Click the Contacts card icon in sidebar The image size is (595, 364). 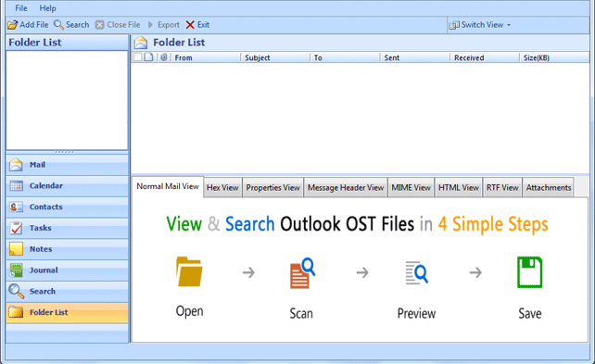pos(16,207)
